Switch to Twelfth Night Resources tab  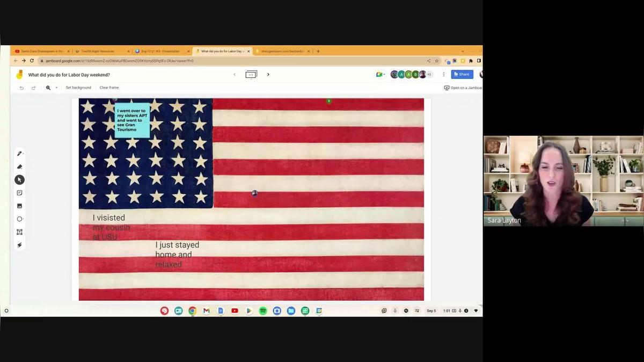(x=102, y=51)
